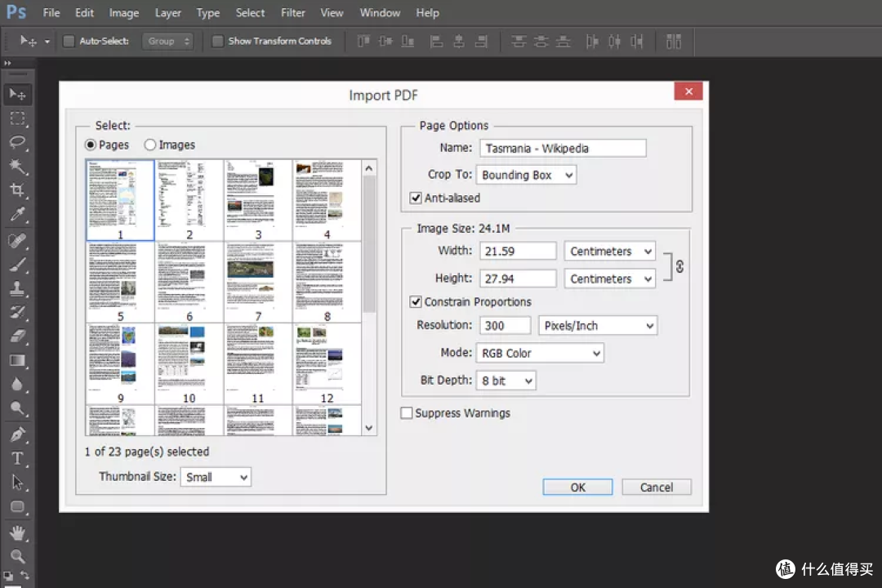Select the Hand tool
Viewport: 882px width, 588px height.
(x=17, y=532)
